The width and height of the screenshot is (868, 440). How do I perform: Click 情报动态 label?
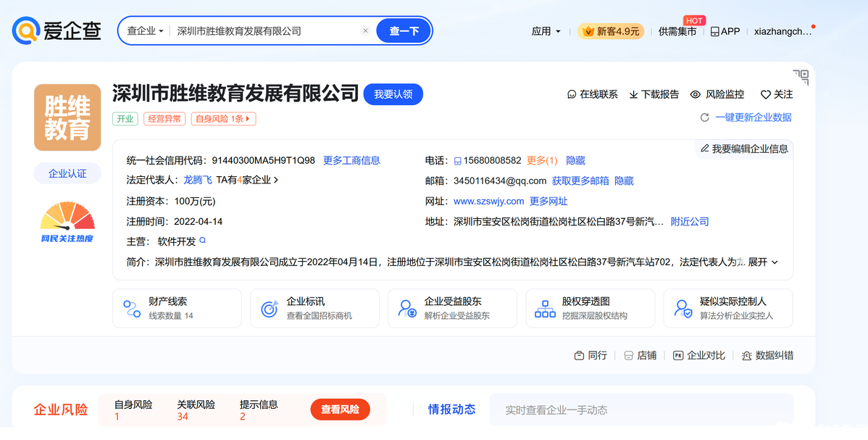pyautogui.click(x=451, y=410)
